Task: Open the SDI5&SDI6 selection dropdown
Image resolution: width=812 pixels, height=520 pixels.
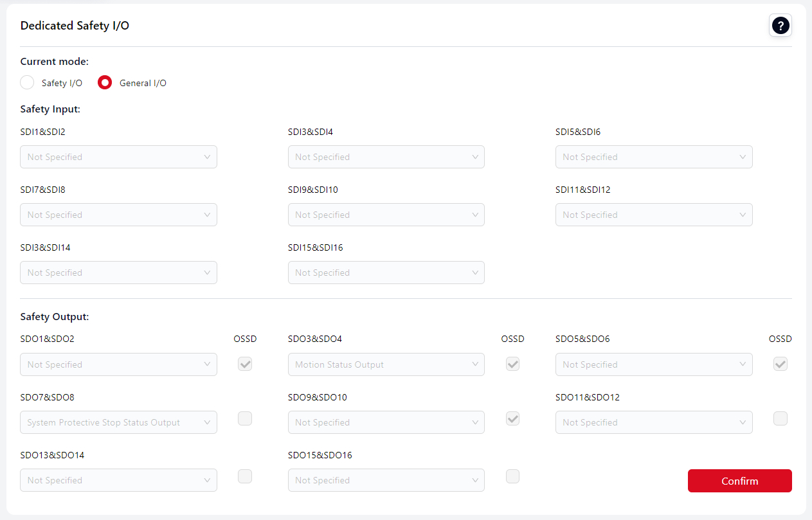Action: pos(654,157)
